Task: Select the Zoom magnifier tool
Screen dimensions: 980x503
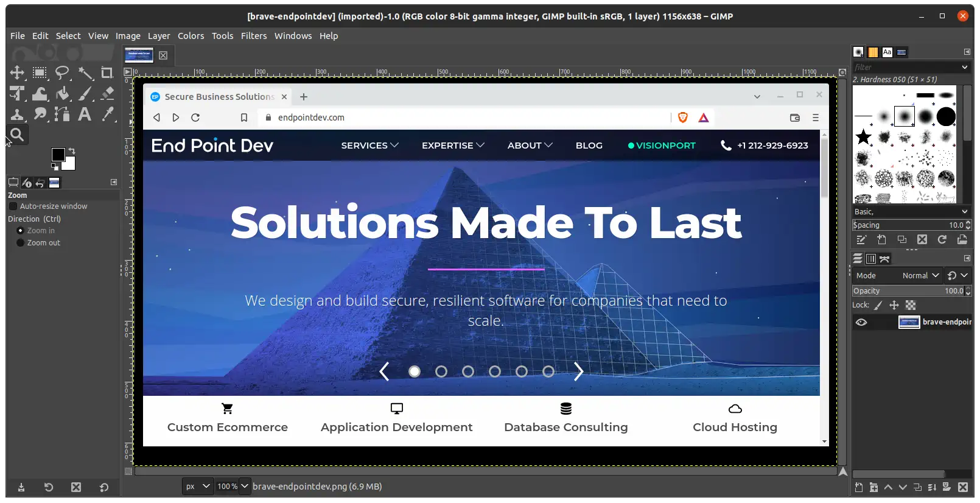Action: [17, 135]
